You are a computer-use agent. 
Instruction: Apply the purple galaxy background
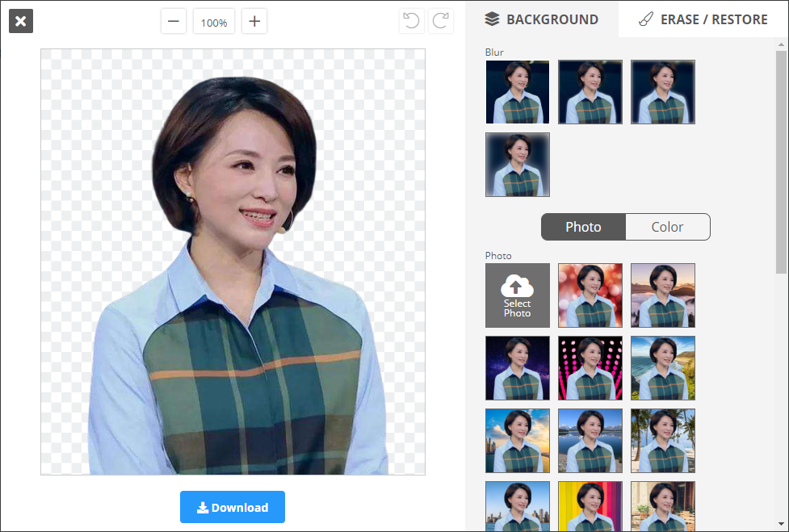tap(518, 368)
